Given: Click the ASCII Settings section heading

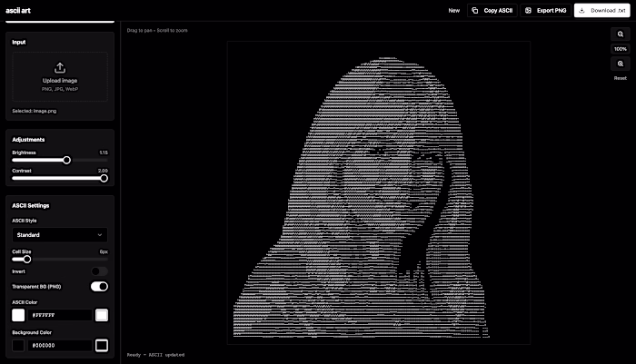Looking at the screenshot, I should click(x=31, y=206).
